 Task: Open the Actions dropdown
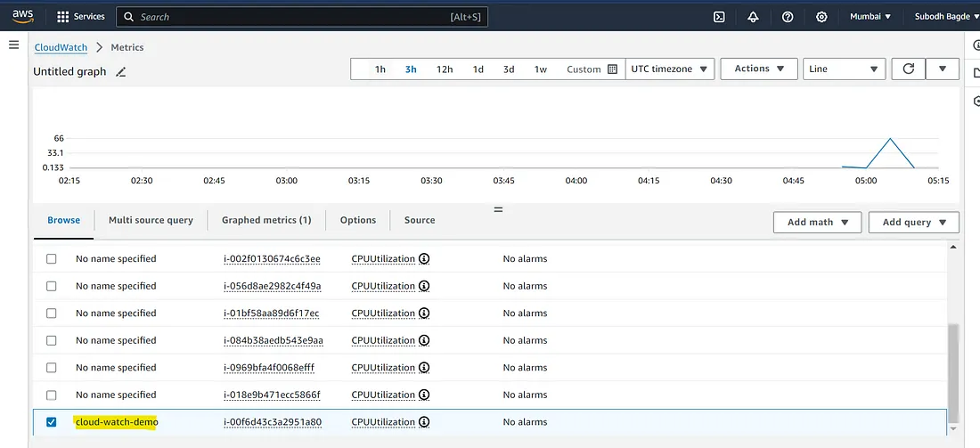click(x=759, y=69)
